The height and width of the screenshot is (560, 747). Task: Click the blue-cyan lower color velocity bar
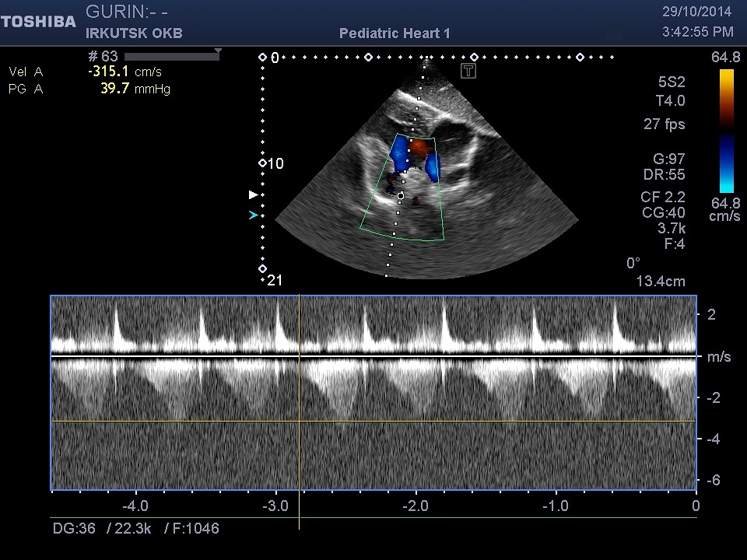pyautogui.click(x=726, y=163)
